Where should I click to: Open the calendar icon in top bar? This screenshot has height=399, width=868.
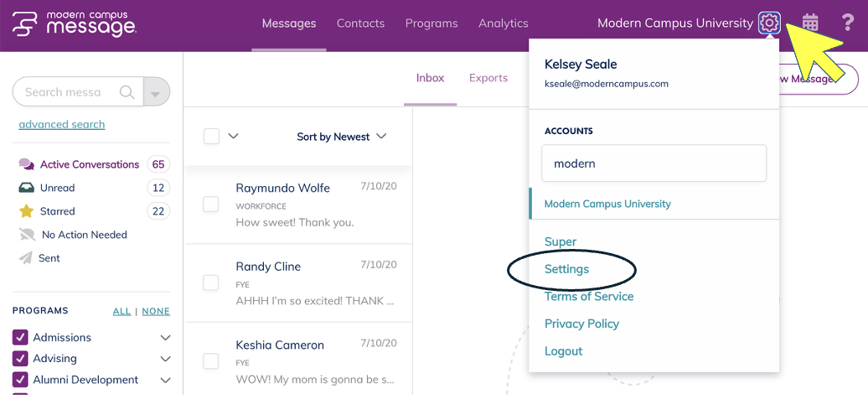tap(810, 23)
